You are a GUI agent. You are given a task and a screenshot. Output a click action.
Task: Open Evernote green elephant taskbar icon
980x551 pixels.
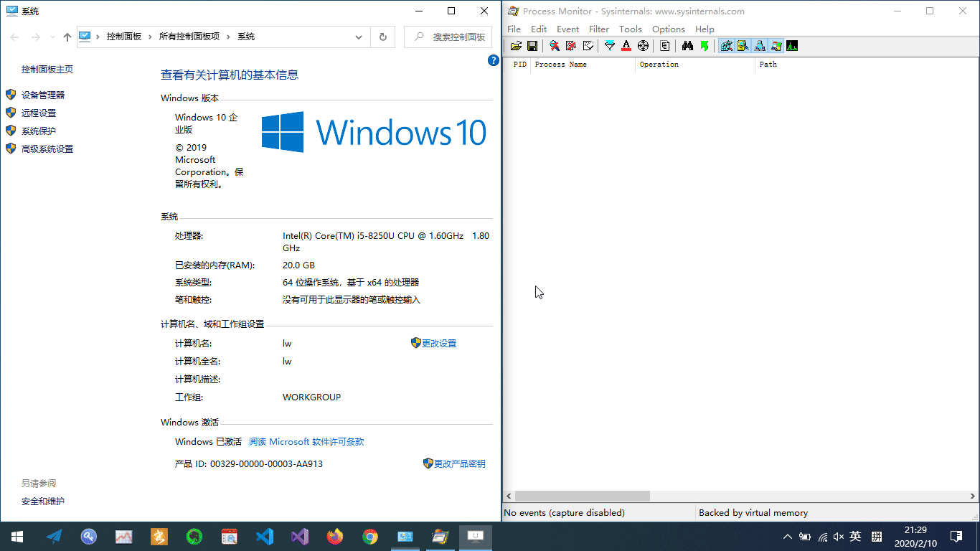(x=194, y=536)
